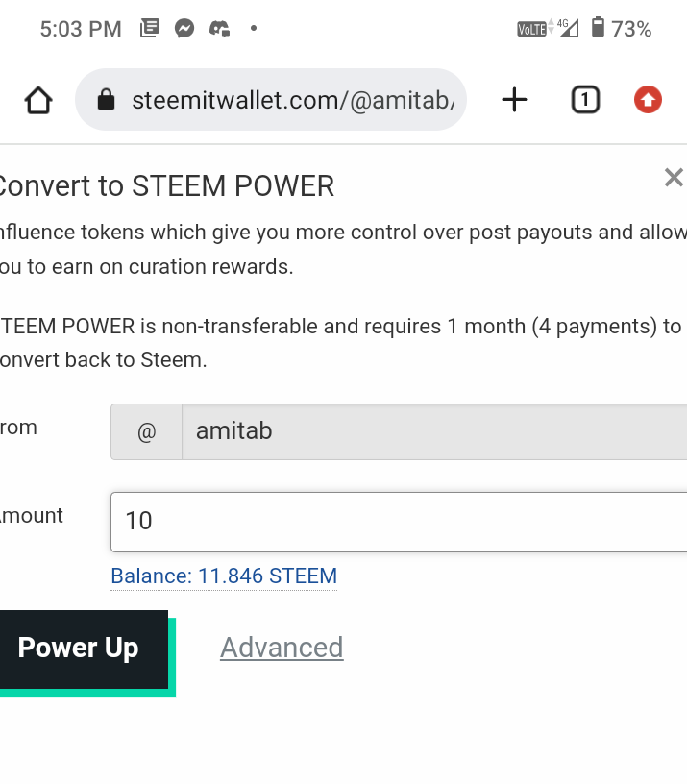Tap the VoLTE status indicator
The image size is (687, 784).
[531, 29]
